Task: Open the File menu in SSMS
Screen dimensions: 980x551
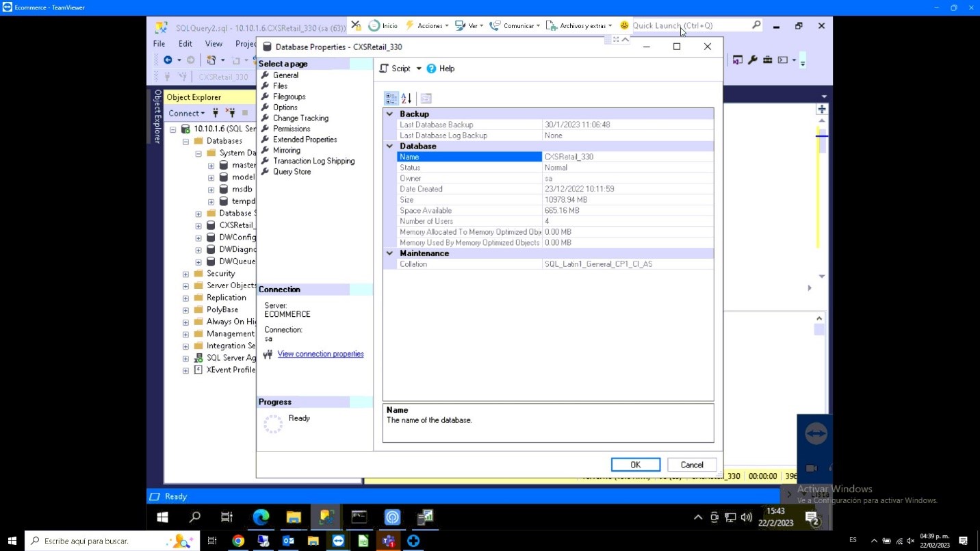Action: 159,44
